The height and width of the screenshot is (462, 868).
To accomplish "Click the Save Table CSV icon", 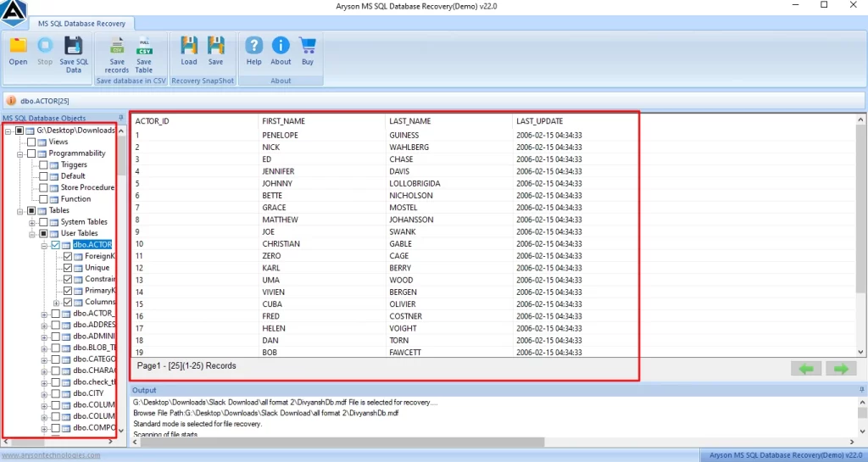I will [x=144, y=46].
